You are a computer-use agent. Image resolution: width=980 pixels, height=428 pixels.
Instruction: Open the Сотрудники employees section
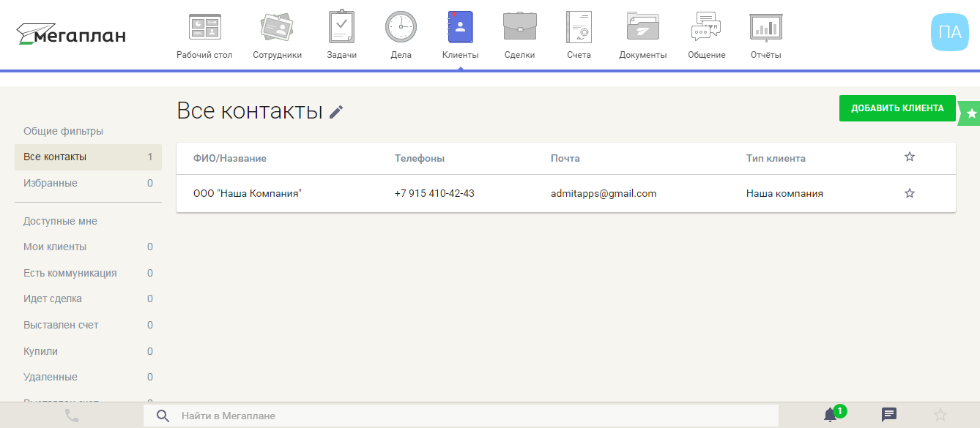pos(277,35)
